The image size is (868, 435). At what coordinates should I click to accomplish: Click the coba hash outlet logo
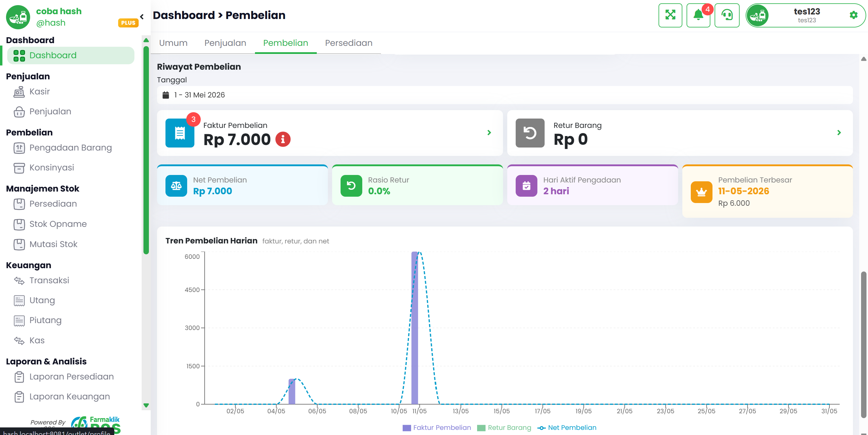coord(18,17)
